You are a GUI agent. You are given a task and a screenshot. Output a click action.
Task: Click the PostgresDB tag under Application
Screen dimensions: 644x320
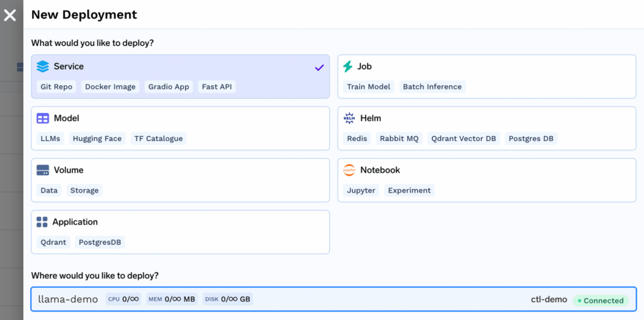[x=99, y=242]
